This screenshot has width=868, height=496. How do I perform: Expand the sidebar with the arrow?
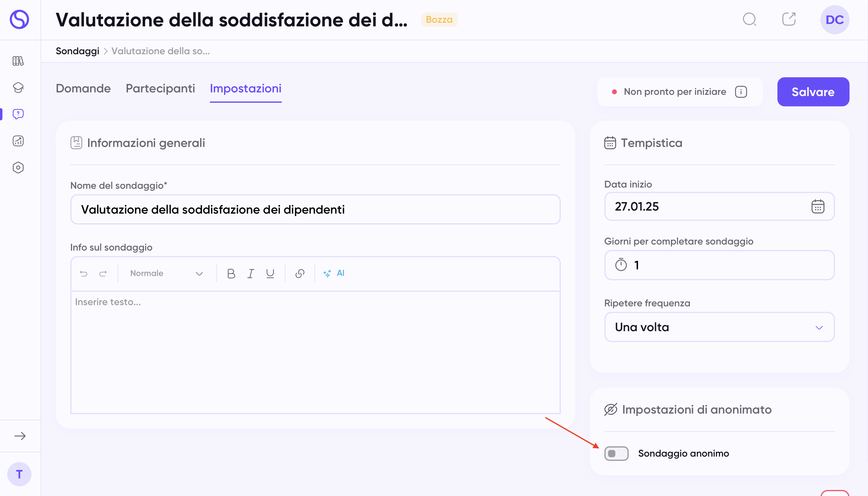(x=20, y=436)
